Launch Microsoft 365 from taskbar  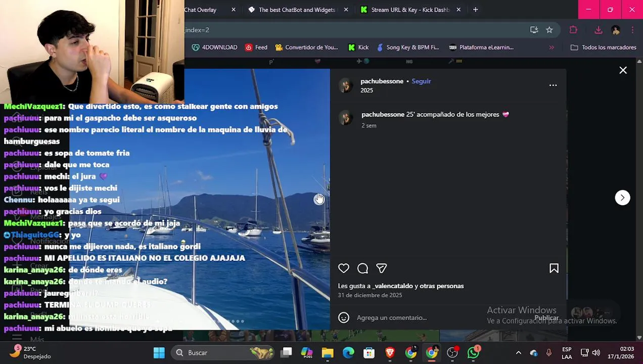[x=307, y=353]
